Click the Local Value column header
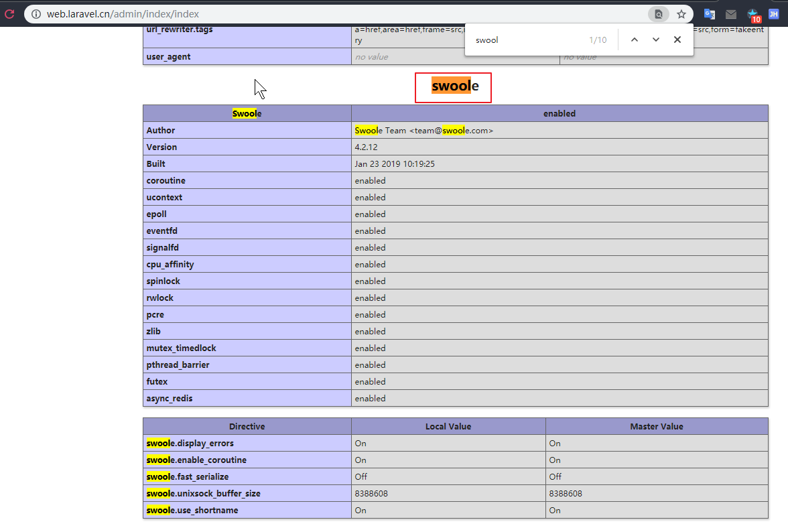The width and height of the screenshot is (788, 532). tap(448, 427)
